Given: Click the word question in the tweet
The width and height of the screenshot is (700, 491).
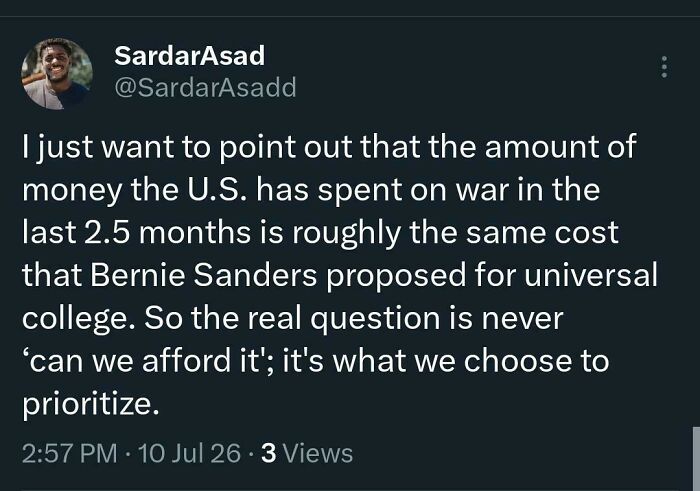Looking at the screenshot, I should pos(375,320).
